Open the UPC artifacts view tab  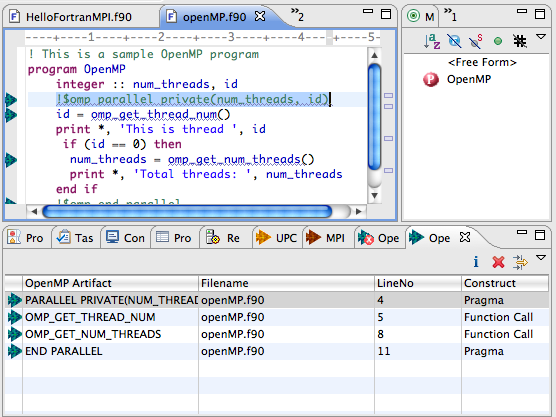point(277,238)
